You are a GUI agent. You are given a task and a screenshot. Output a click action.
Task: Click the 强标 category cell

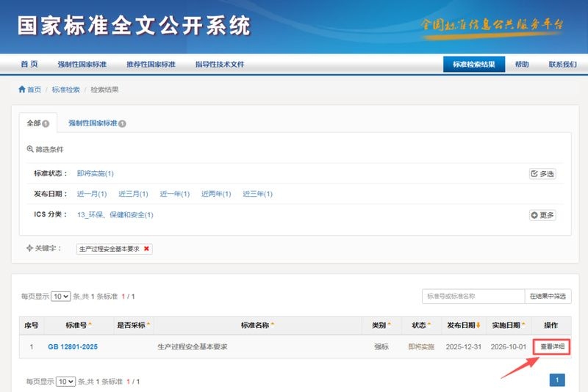pyautogui.click(x=381, y=346)
